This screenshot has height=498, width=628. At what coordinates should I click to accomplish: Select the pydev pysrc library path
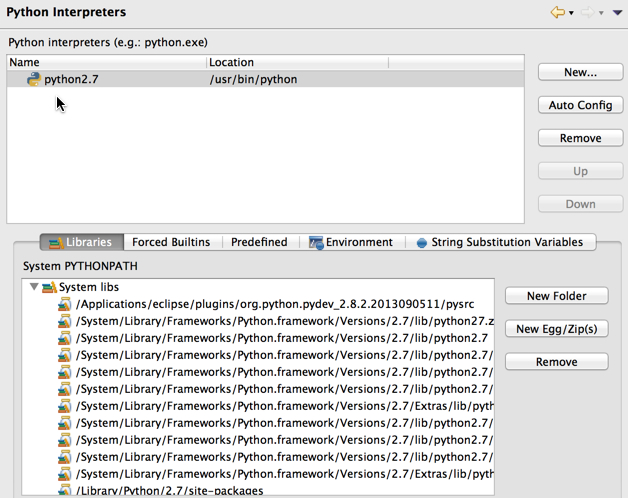point(275,304)
